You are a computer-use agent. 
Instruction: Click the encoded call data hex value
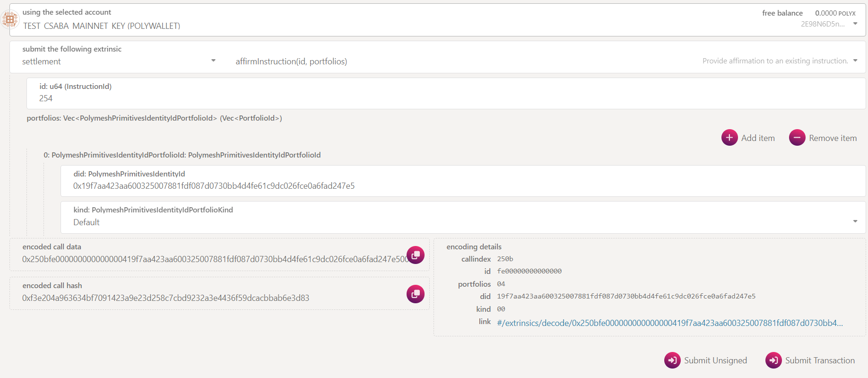coord(213,259)
